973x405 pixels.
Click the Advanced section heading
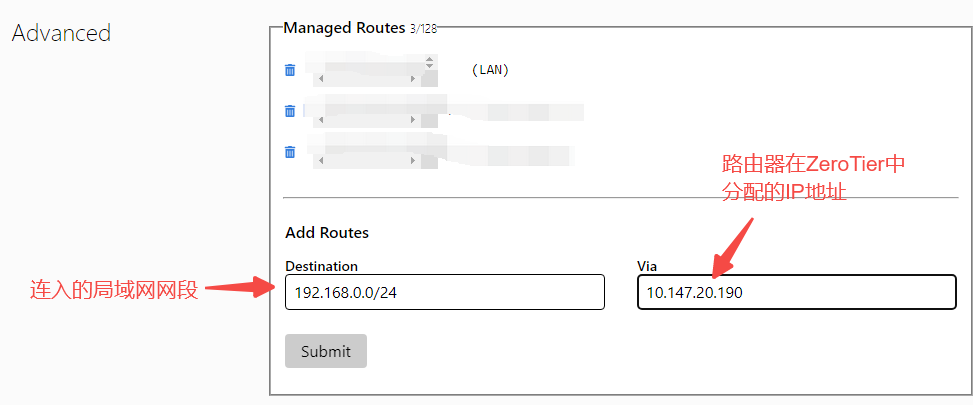pyautogui.click(x=61, y=33)
